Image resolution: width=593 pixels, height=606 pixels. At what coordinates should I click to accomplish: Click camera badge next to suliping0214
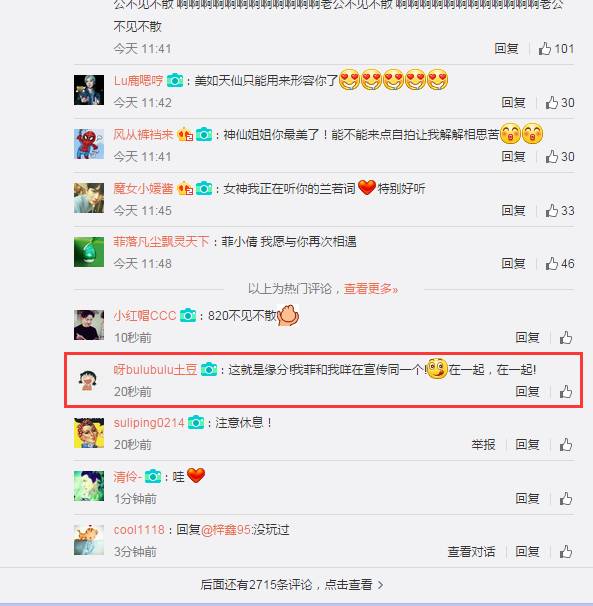(x=196, y=422)
